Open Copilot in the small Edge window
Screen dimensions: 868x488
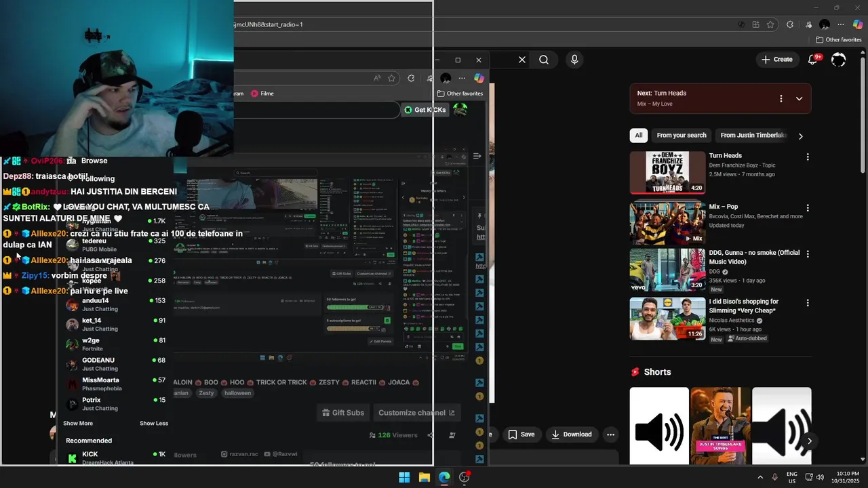tap(479, 79)
